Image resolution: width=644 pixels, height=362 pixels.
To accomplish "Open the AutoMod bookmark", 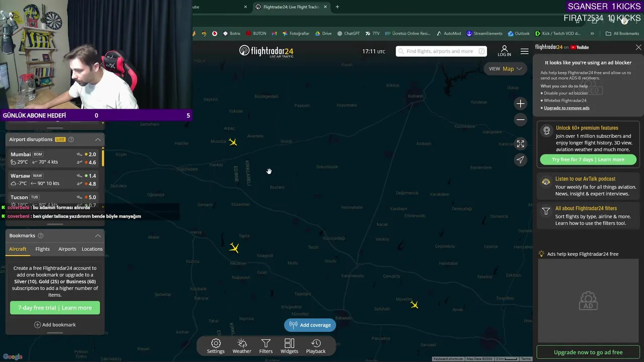I will tap(448, 34).
